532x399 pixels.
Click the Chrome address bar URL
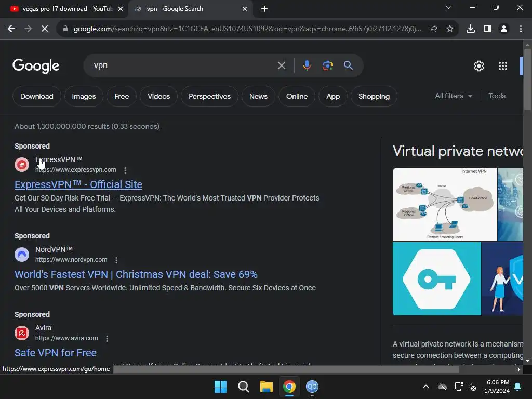[247, 29]
